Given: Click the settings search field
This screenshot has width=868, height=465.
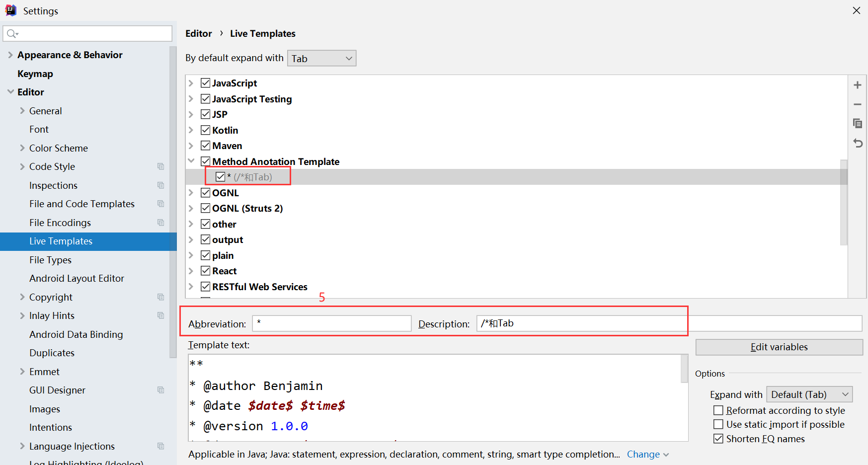Looking at the screenshot, I should pos(87,34).
